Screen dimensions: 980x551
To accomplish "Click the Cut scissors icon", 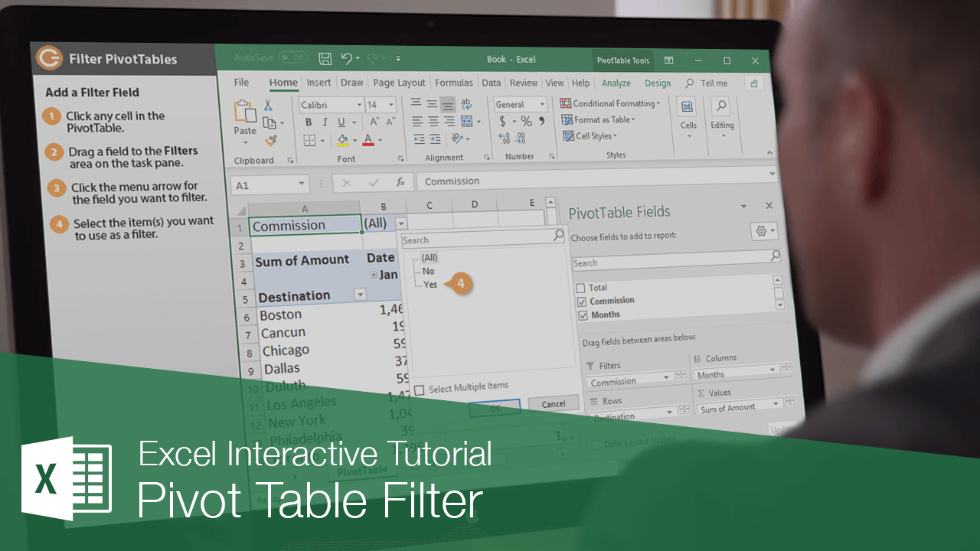I will (x=268, y=105).
